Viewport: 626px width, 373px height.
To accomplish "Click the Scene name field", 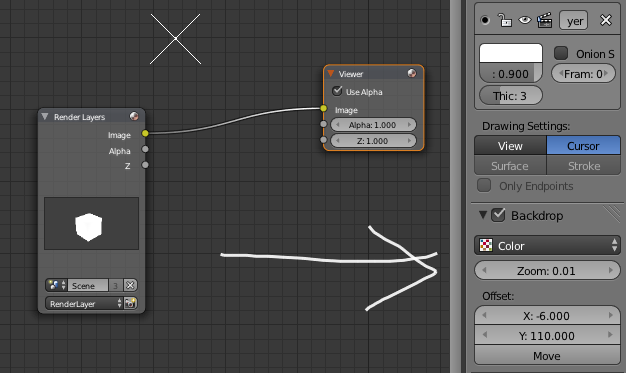I will coord(88,285).
